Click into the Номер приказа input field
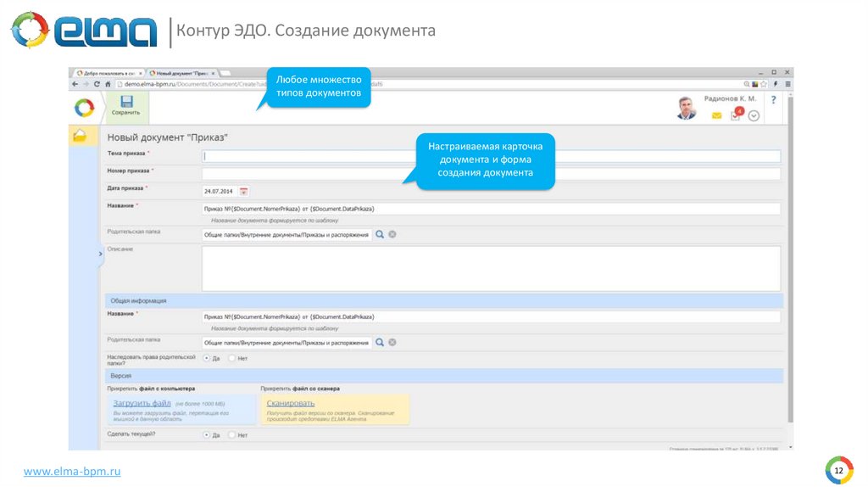 click(x=491, y=174)
